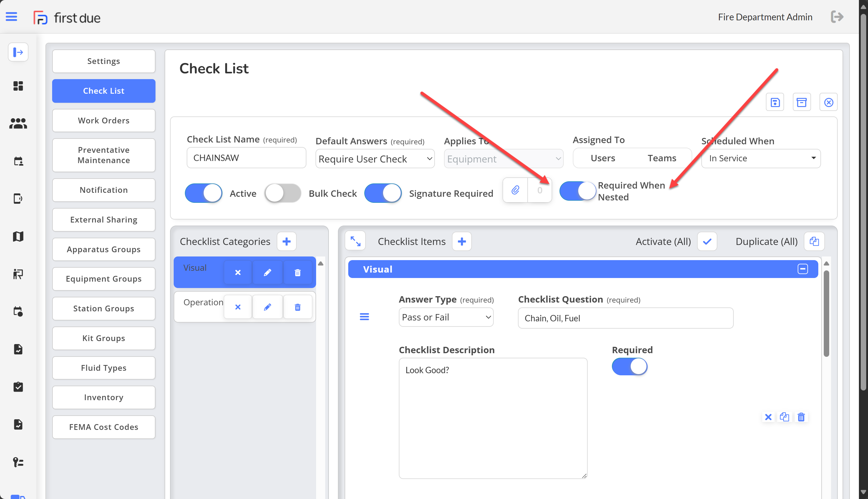Click the Users assignment button
This screenshot has width=868, height=499.
click(x=603, y=158)
